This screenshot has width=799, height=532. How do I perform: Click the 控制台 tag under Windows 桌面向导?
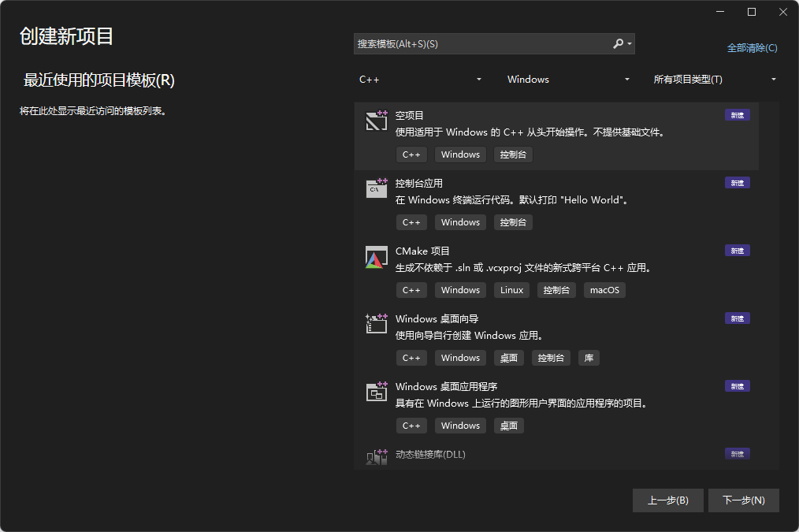click(x=551, y=358)
